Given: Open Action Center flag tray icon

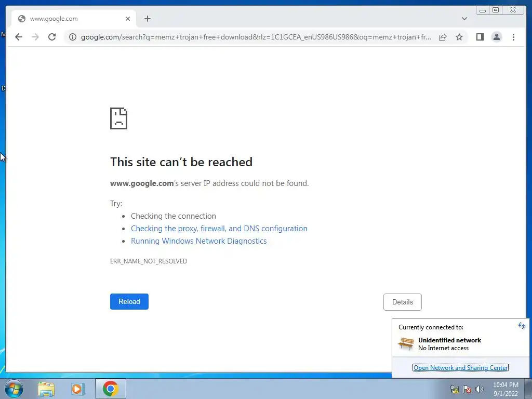Looking at the screenshot, I should point(467,389).
